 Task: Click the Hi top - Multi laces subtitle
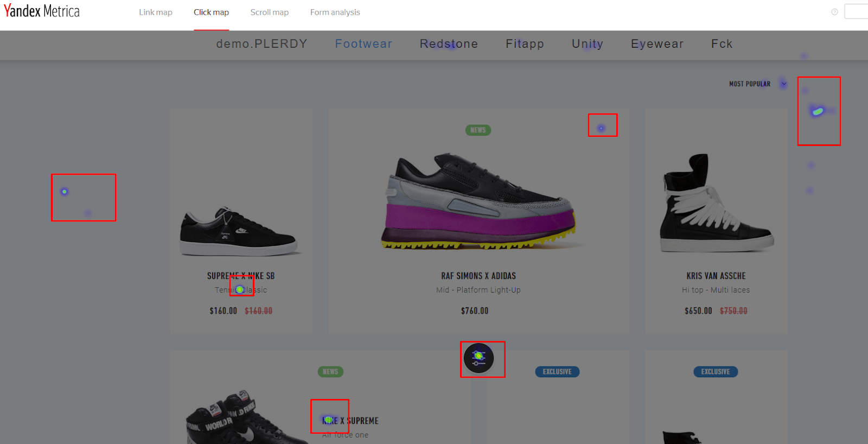[x=716, y=290]
